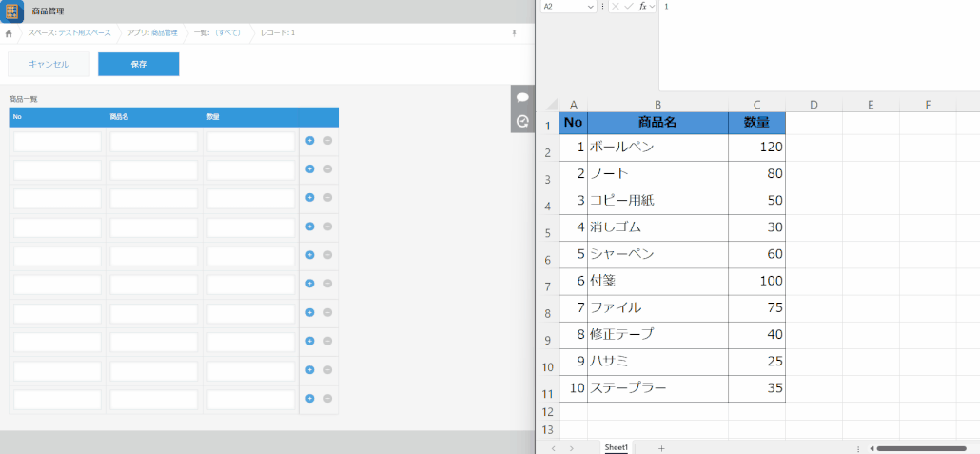Select column B header in spreadsheet
The height and width of the screenshot is (454, 980).
click(x=657, y=105)
